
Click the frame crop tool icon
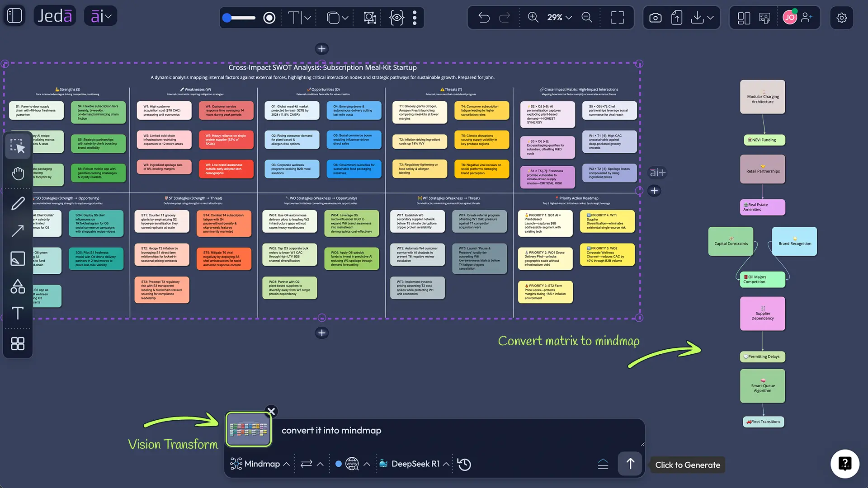tap(370, 18)
